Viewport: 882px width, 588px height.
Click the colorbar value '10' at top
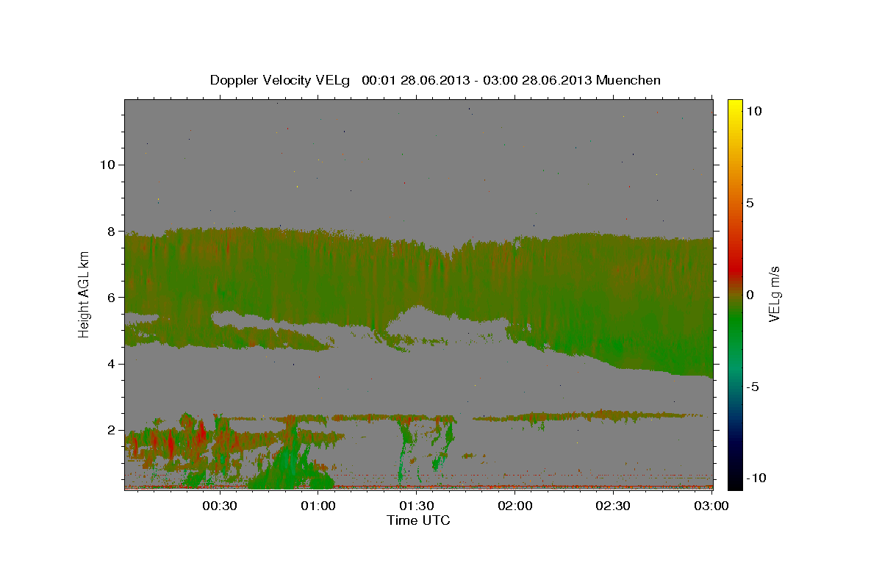click(753, 110)
